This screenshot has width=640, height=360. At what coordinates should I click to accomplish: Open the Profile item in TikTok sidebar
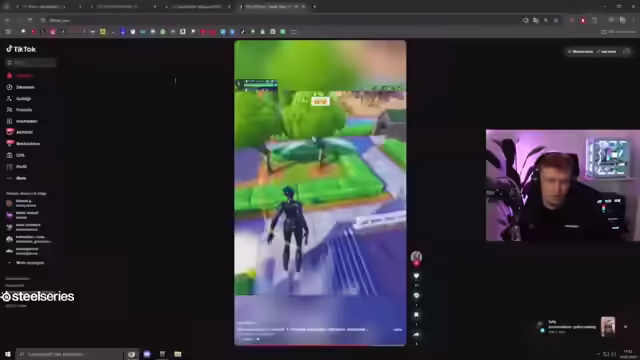17,167
